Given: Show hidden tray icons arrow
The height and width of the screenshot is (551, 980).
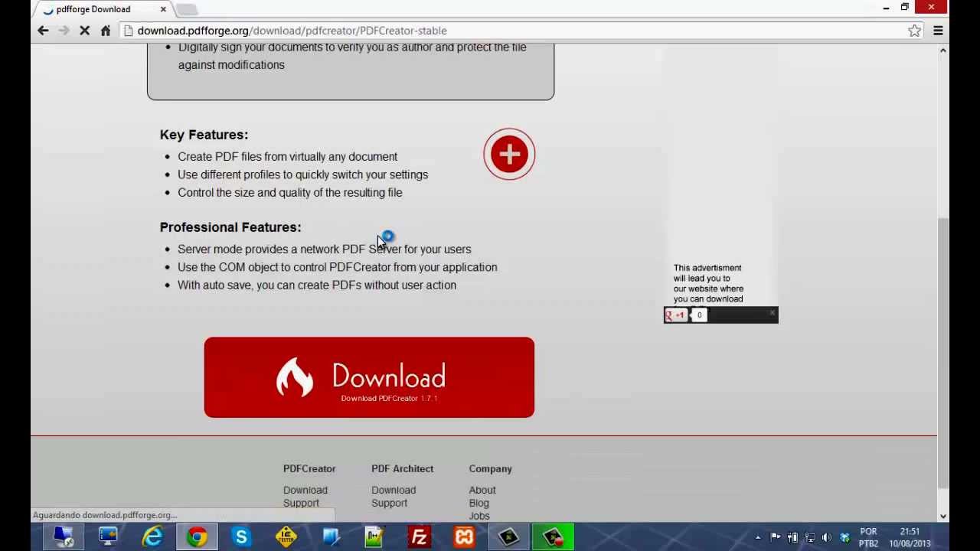Looking at the screenshot, I should click(x=758, y=537).
